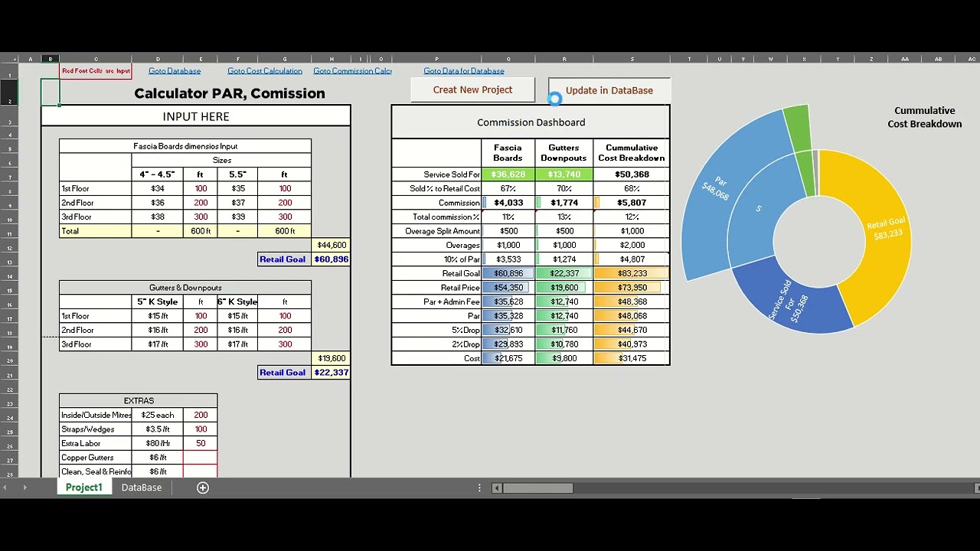Click the Fascia Retail Goal value $60,896

tap(331, 259)
